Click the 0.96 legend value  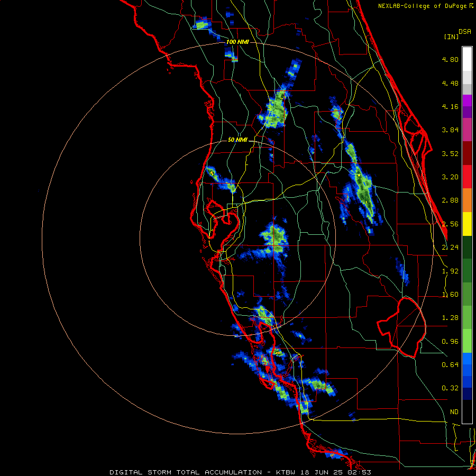pyautogui.click(x=450, y=342)
